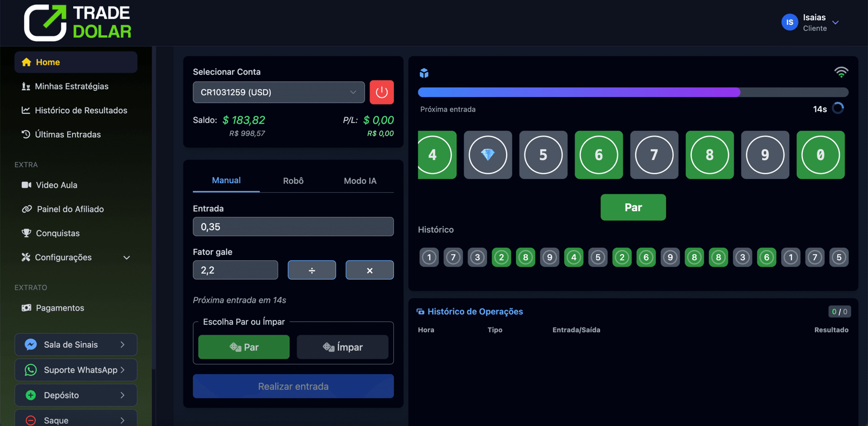Choose the Ímpar option
868x426 pixels.
tap(342, 347)
